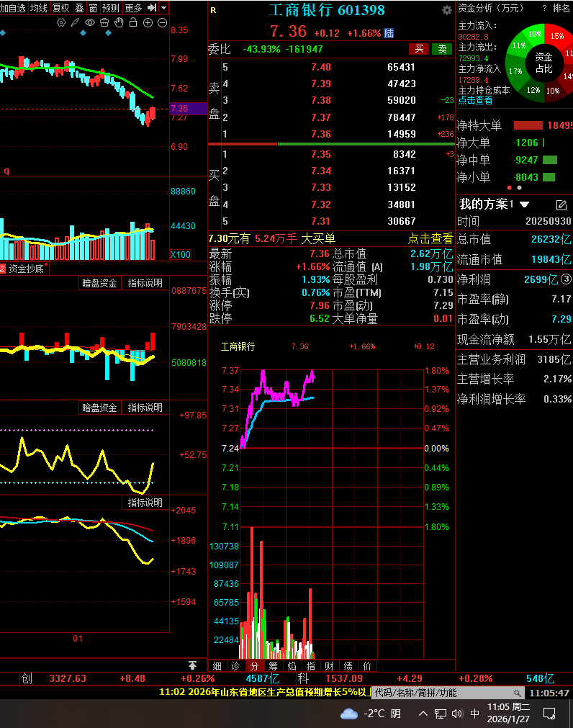Click the 资金占比 donut chart
Viewport: 573px width, 728px height.
[542, 62]
